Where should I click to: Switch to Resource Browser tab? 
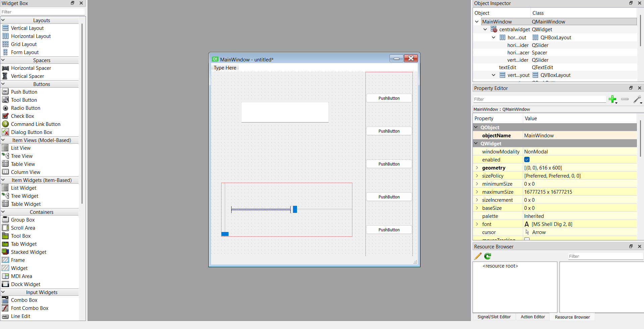click(572, 317)
